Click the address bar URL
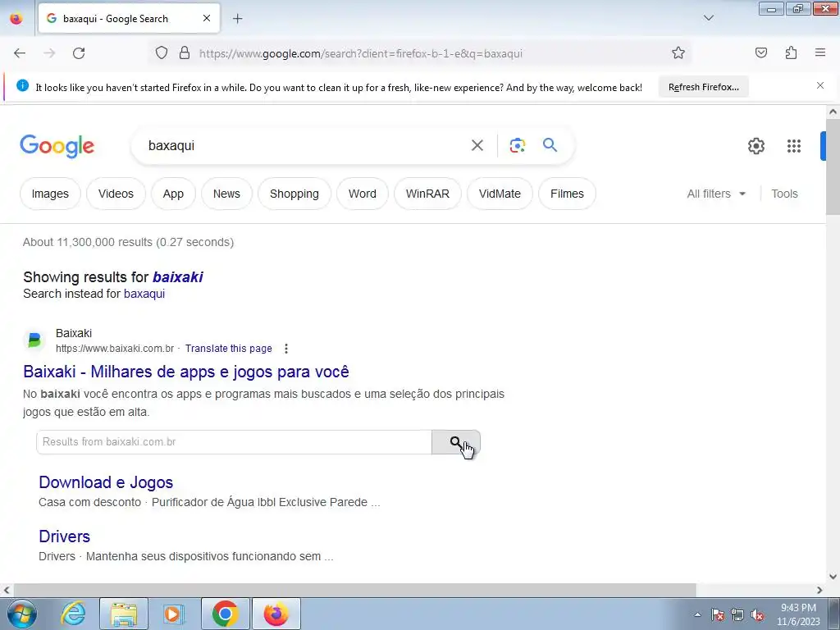Viewport: 840px width, 630px height. coord(361,53)
